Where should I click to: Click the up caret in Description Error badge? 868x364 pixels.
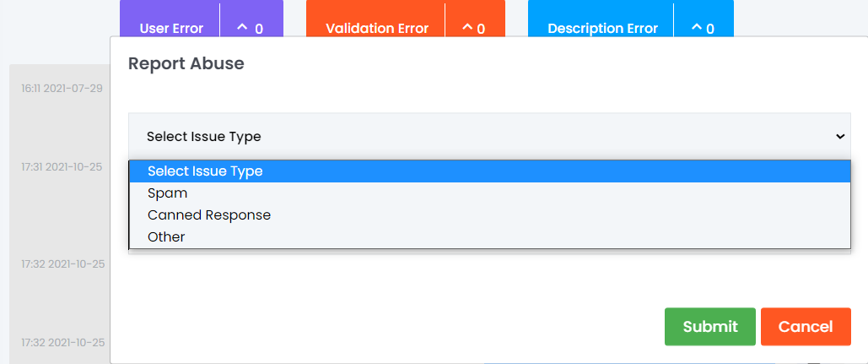click(697, 26)
